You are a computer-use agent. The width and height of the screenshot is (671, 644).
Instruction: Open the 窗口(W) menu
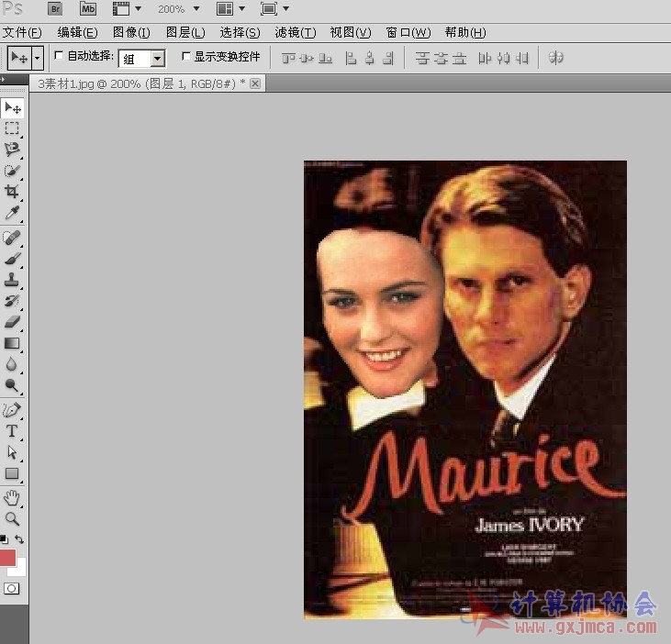point(408,32)
